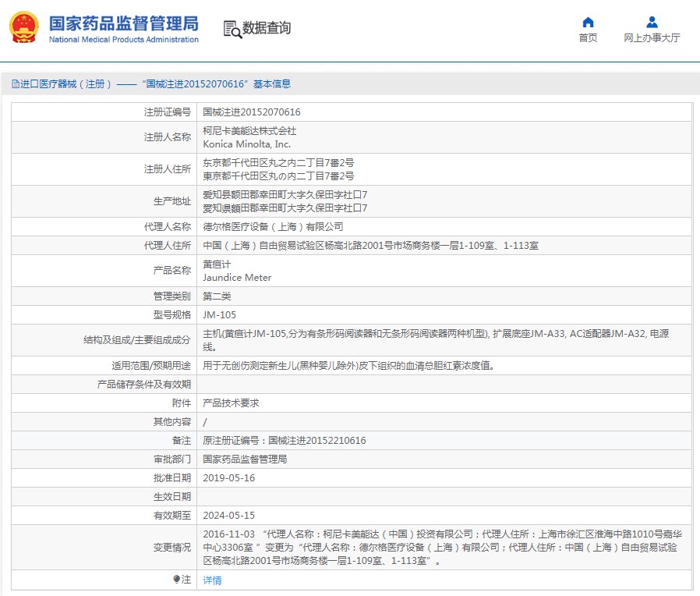700x596 pixels.
Task: Click the 注册人住所 row label
Action: tap(168, 169)
